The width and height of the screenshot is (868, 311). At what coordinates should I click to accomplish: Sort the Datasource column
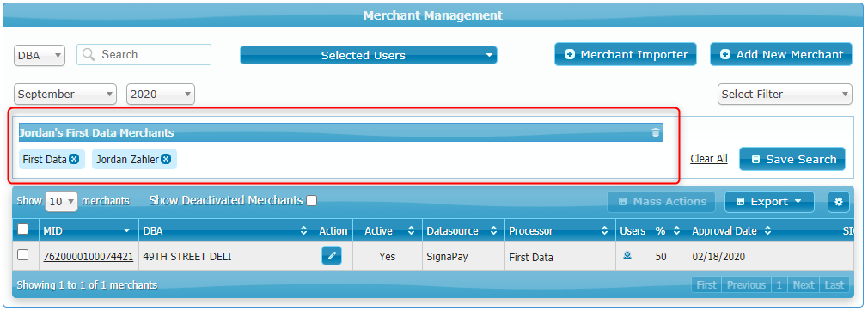pyautogui.click(x=493, y=231)
